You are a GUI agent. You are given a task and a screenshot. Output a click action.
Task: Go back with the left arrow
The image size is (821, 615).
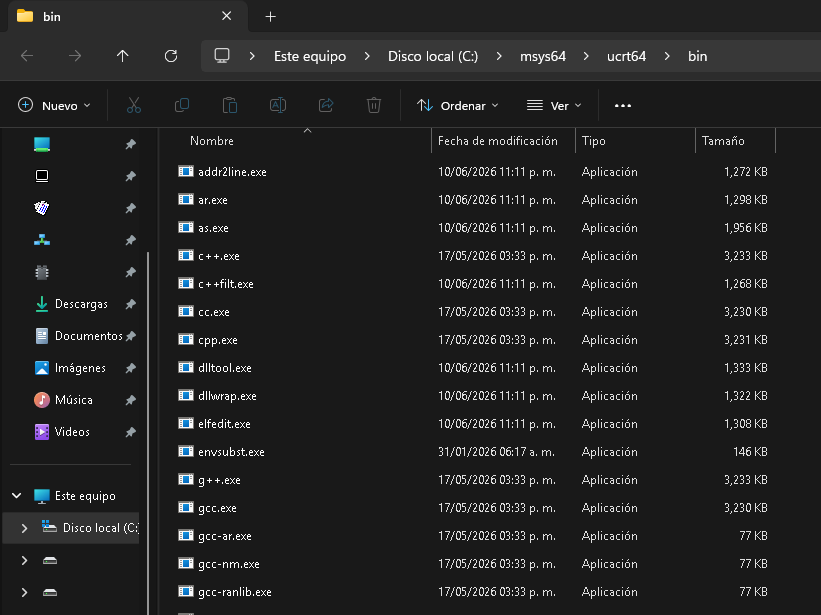tap(27, 56)
